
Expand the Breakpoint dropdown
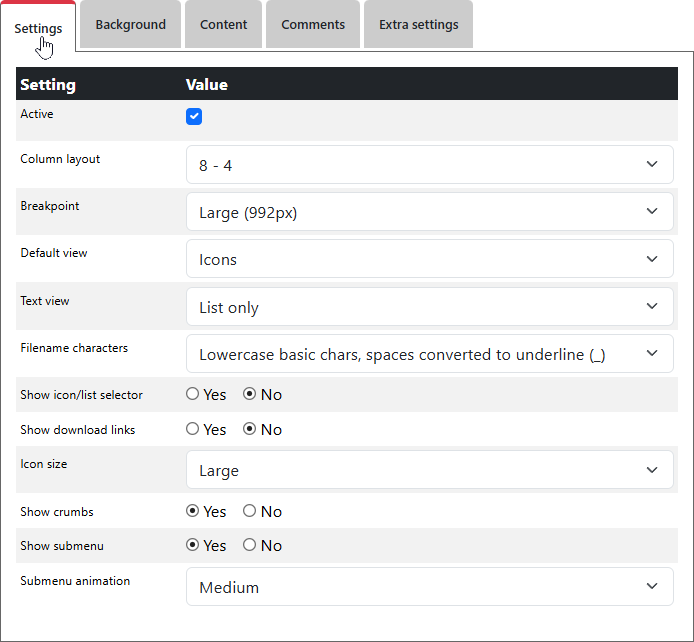(429, 212)
